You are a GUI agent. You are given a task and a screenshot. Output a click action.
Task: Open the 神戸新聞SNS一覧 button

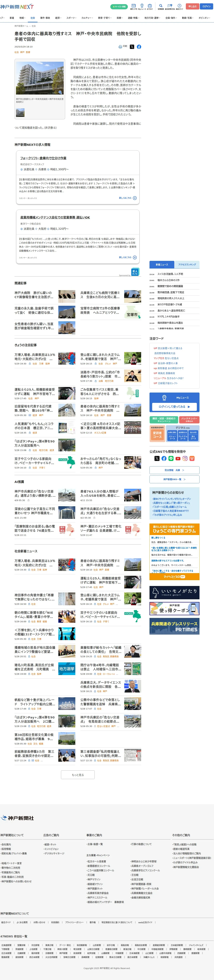[174, 479]
